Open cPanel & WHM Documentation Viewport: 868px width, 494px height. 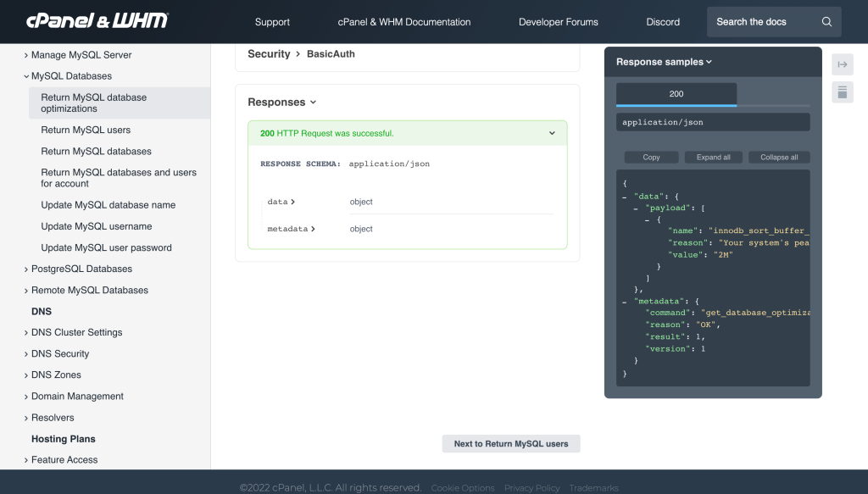[x=404, y=22]
